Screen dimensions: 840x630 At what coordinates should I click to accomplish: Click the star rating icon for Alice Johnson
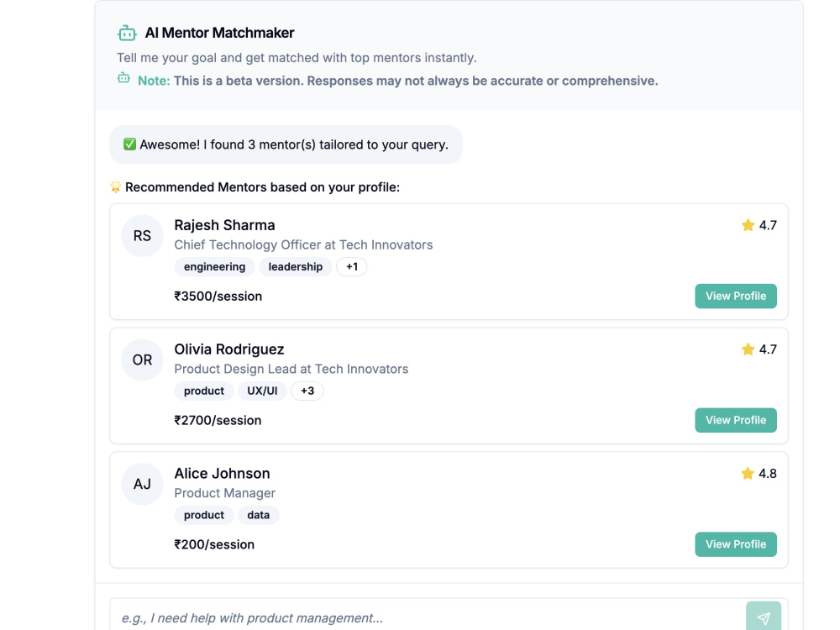(x=748, y=474)
